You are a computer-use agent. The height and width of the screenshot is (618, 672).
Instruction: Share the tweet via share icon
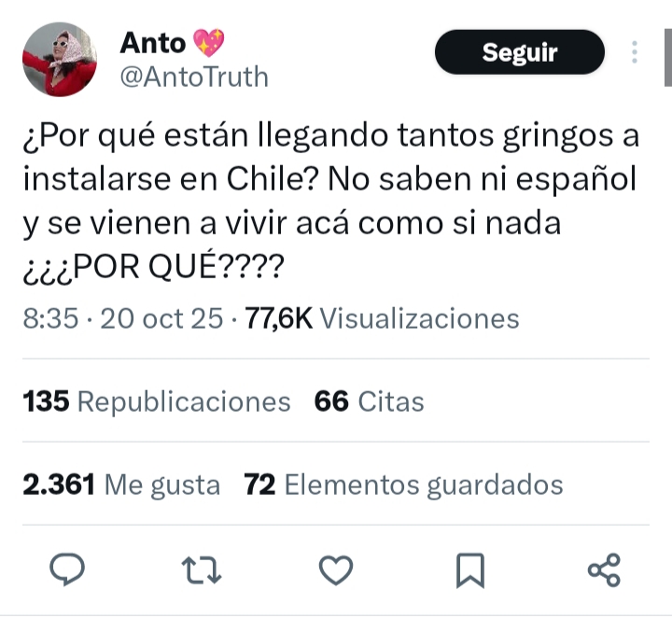pos(604,569)
